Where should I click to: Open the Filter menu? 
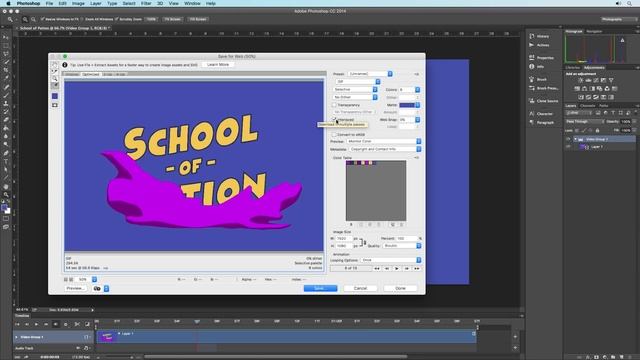146,3
